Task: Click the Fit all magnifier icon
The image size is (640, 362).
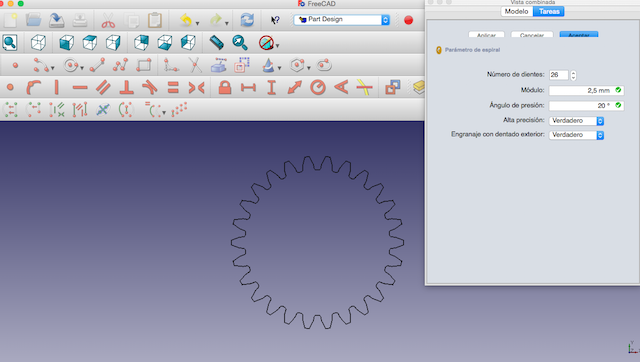Action: pyautogui.click(x=10, y=42)
